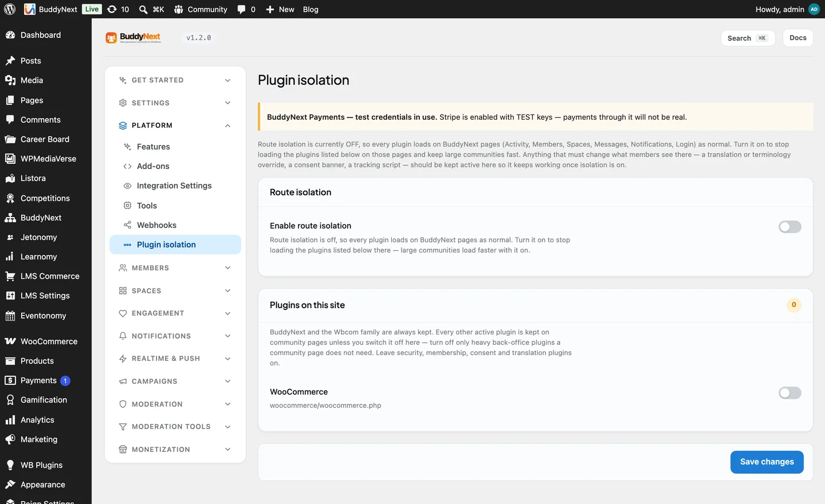Expand the REALTIME & PUSH section
This screenshot has height=504, width=825.
(175, 359)
